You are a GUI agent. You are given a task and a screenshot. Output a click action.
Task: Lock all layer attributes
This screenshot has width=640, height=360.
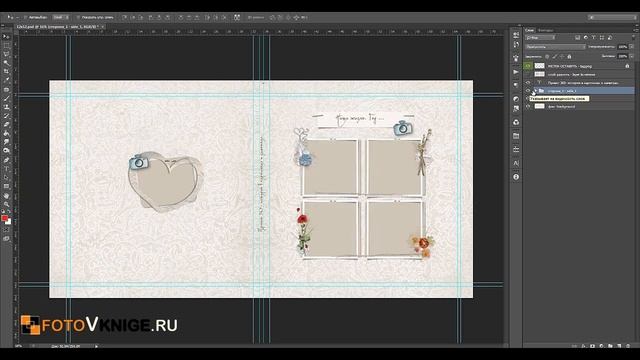pos(569,57)
